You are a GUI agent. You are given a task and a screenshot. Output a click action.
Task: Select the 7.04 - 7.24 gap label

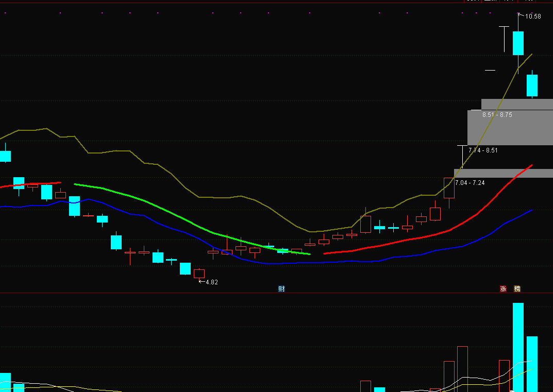point(470,182)
